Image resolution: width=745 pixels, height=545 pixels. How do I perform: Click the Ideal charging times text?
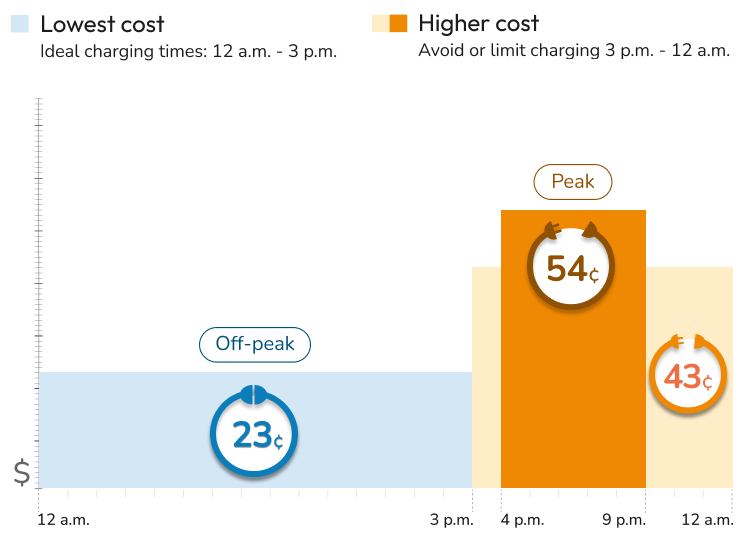click(188, 52)
